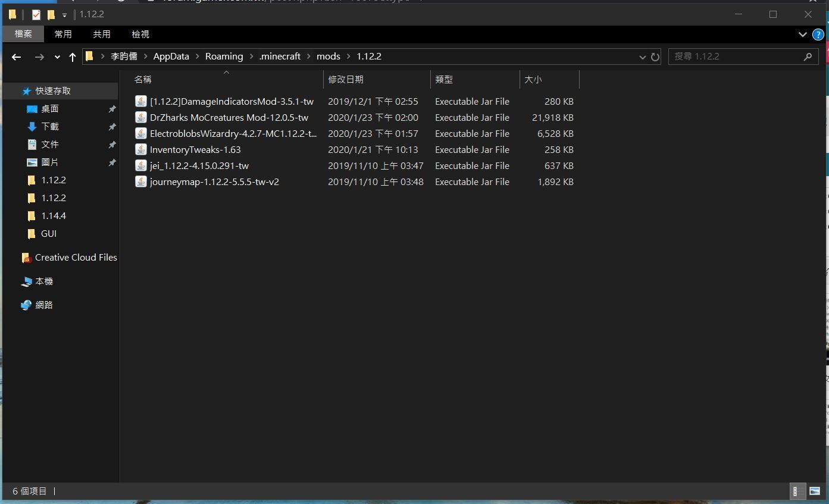Open the 檔案 menu tab
829x504 pixels.
(23, 34)
